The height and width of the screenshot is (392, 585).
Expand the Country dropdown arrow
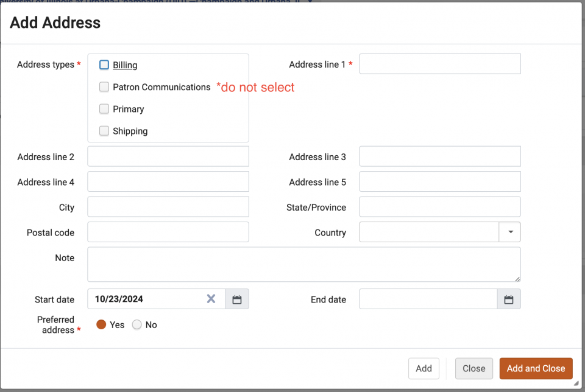click(510, 232)
